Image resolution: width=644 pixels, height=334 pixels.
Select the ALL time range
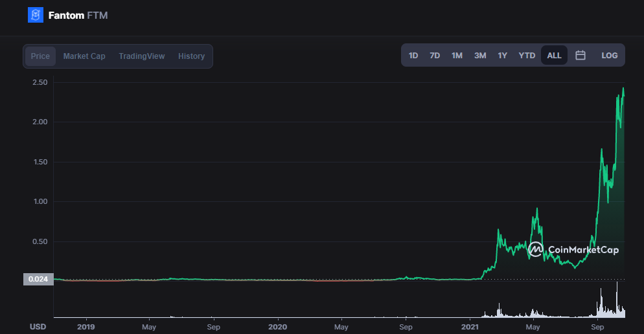pos(554,56)
